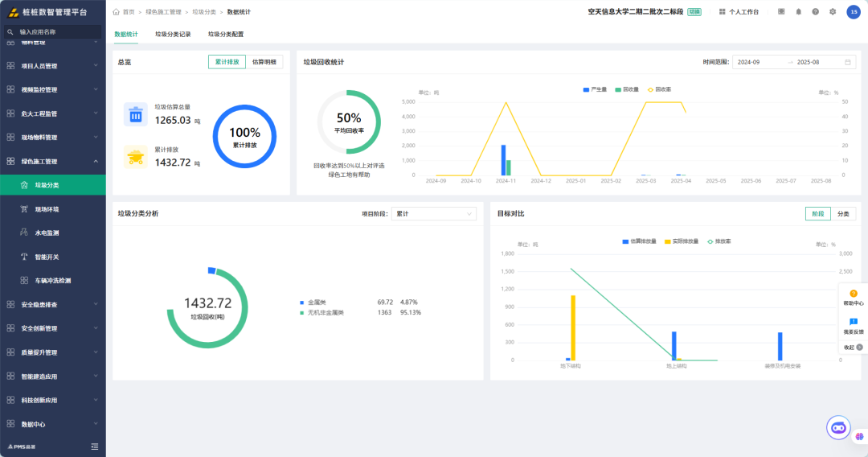Switch to the 垃圾分类记录 tab
The width and height of the screenshot is (868, 457).
[173, 35]
